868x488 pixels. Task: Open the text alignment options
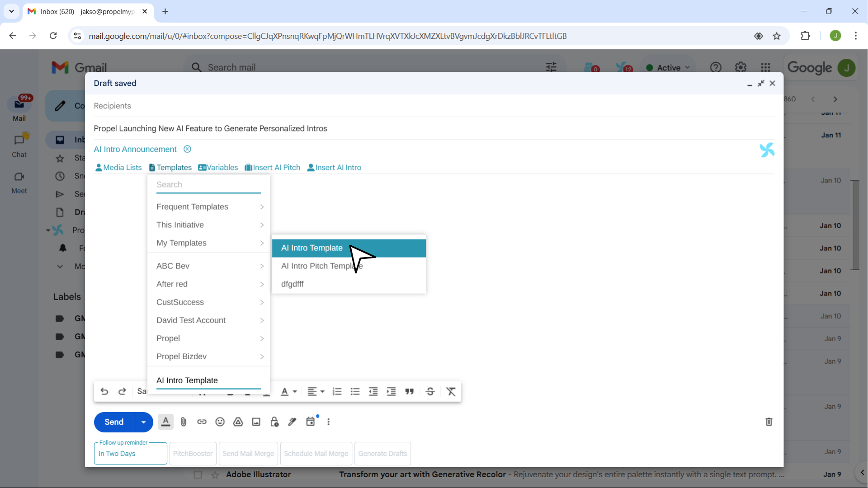[316, 392]
